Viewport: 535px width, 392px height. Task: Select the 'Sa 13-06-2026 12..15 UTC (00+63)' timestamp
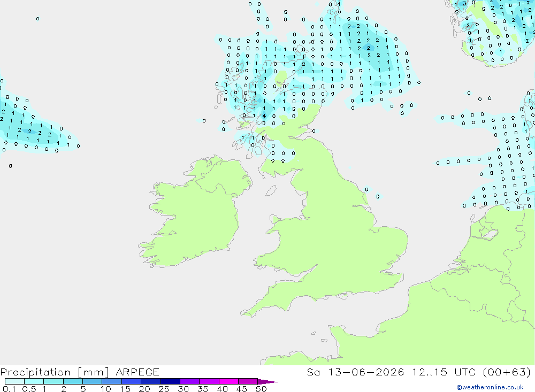pos(419,372)
